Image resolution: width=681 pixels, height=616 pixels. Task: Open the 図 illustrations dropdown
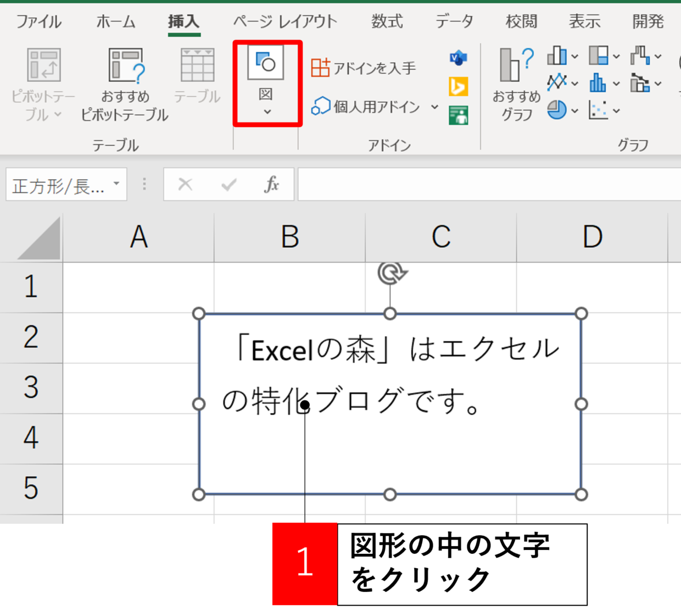coord(266,82)
